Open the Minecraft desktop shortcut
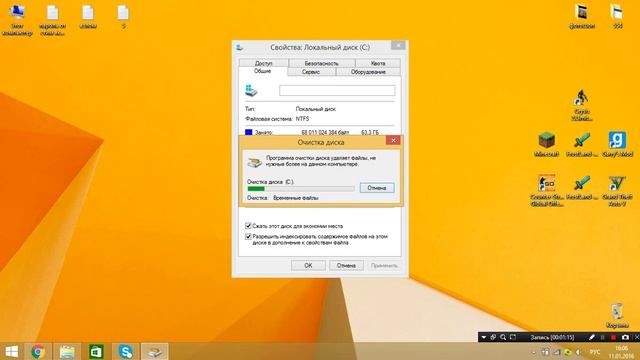640x360 pixels. click(547, 144)
